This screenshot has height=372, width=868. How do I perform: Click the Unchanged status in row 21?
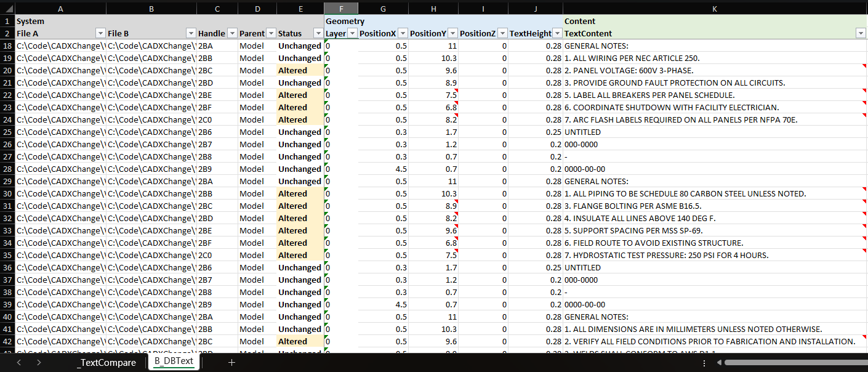[300, 83]
